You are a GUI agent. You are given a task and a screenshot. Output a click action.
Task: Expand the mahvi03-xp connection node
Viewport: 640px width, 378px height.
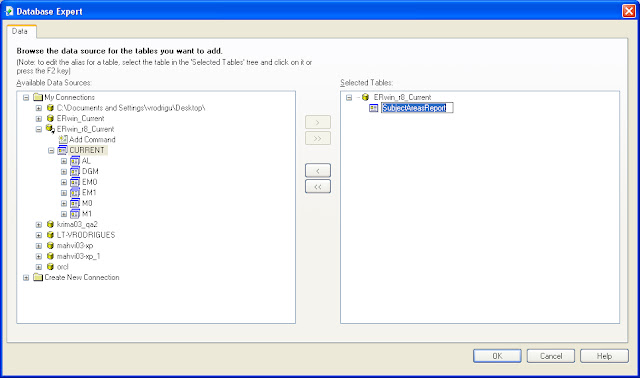point(38,246)
